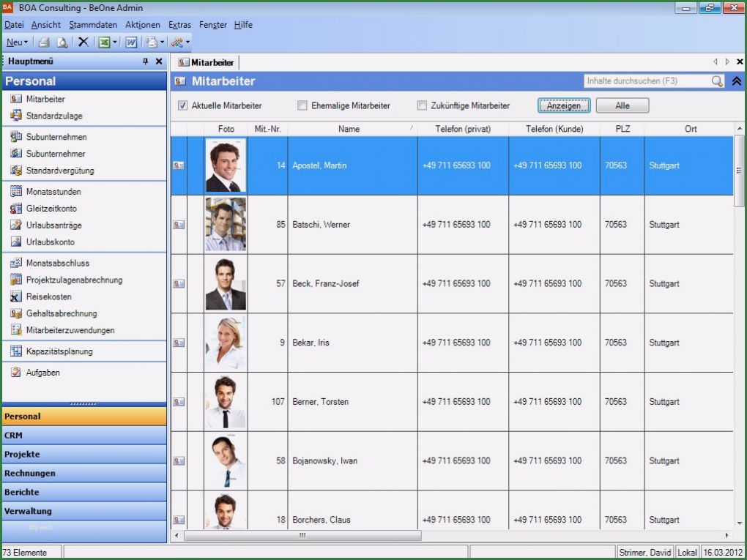The height and width of the screenshot is (560, 747).
Task: Export to Excel via toolbar icon
Action: click(x=104, y=42)
